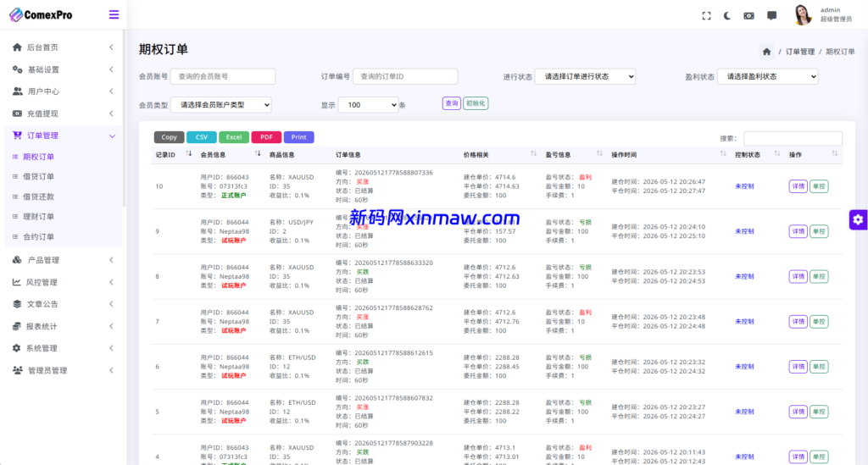This screenshot has width=868, height=465.
Task: Open the 盈利状态 profit status dropdown
Action: click(x=768, y=76)
